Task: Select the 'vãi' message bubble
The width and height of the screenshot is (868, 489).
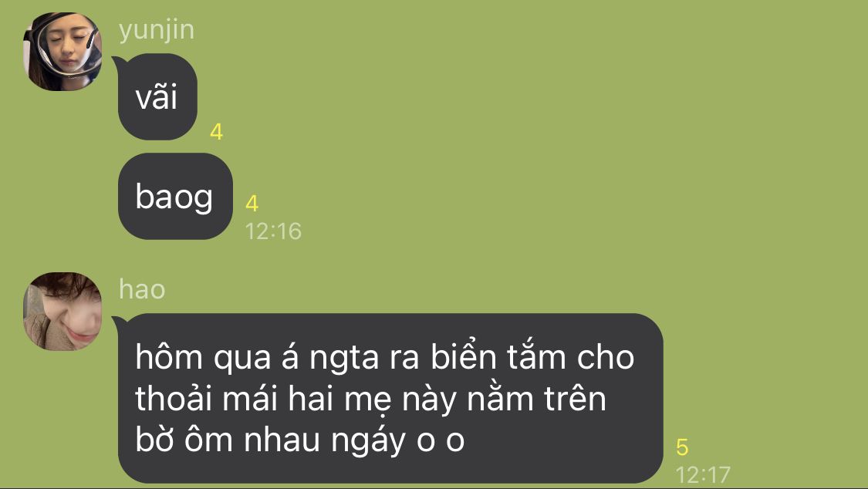Action: coord(157,97)
